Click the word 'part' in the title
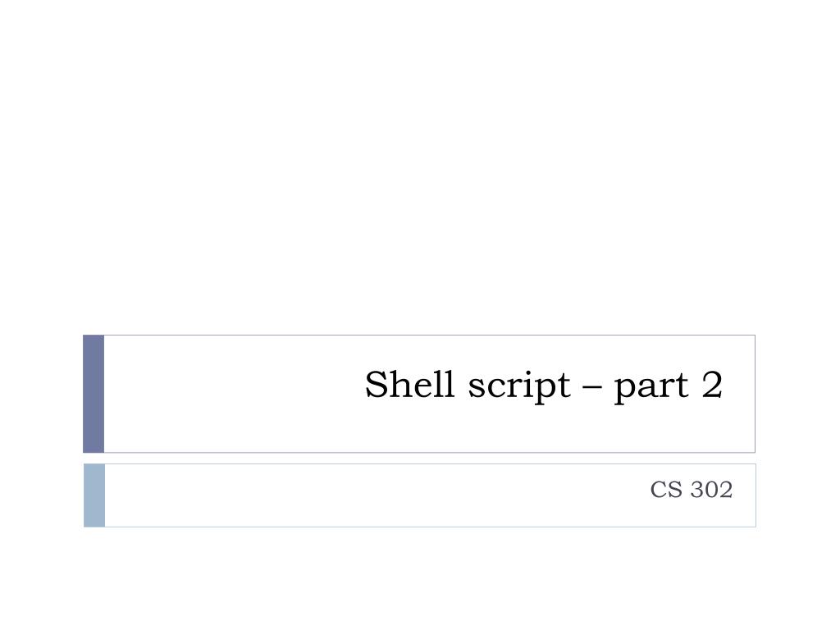840x630 pixels. click(651, 387)
